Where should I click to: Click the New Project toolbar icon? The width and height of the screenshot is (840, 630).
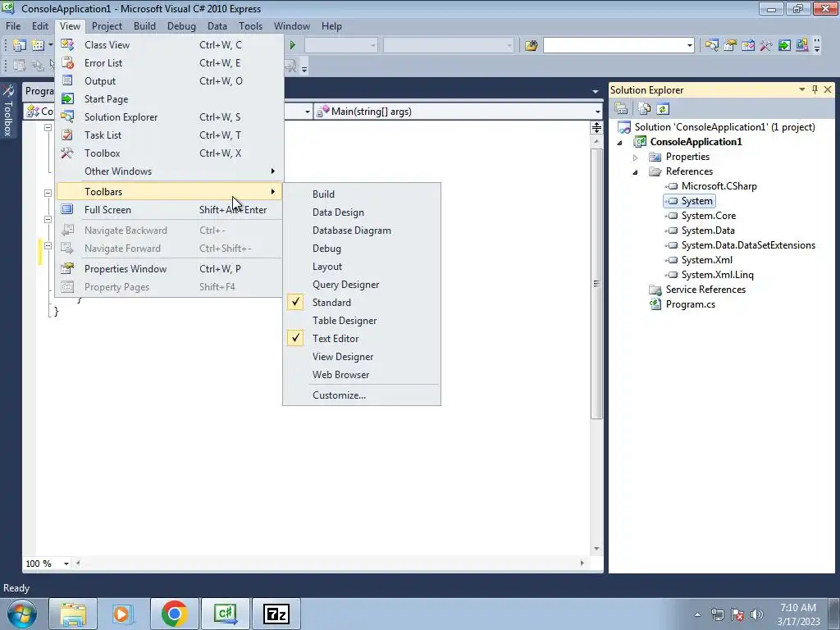tap(20, 46)
